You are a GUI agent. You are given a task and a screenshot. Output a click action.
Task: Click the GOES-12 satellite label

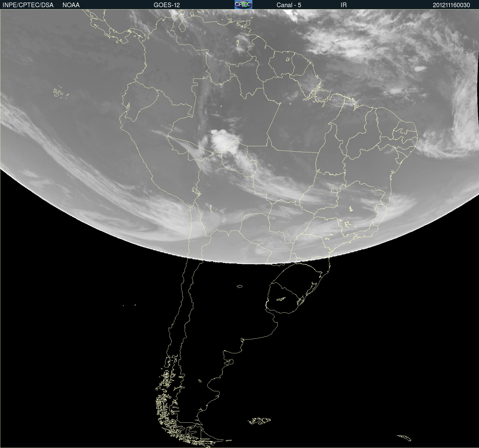167,5
